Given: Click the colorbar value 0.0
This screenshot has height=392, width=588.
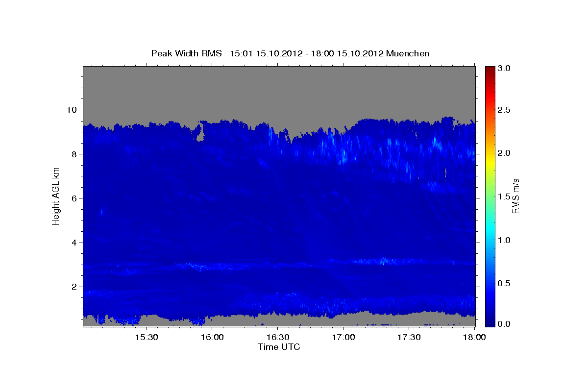Looking at the screenshot, I should click(505, 324).
